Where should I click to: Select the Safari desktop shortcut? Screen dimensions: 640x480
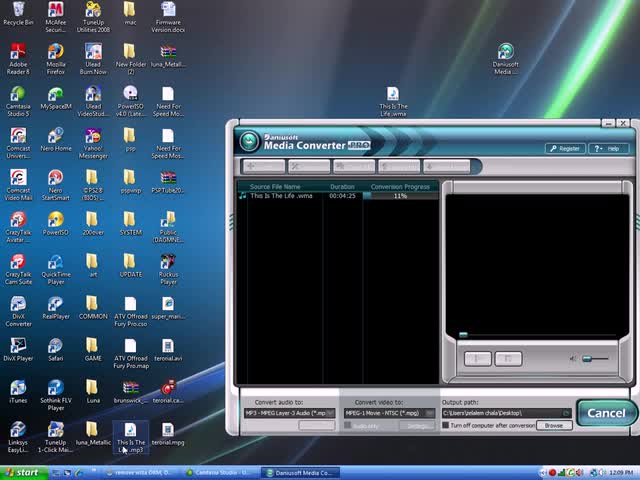pos(56,350)
